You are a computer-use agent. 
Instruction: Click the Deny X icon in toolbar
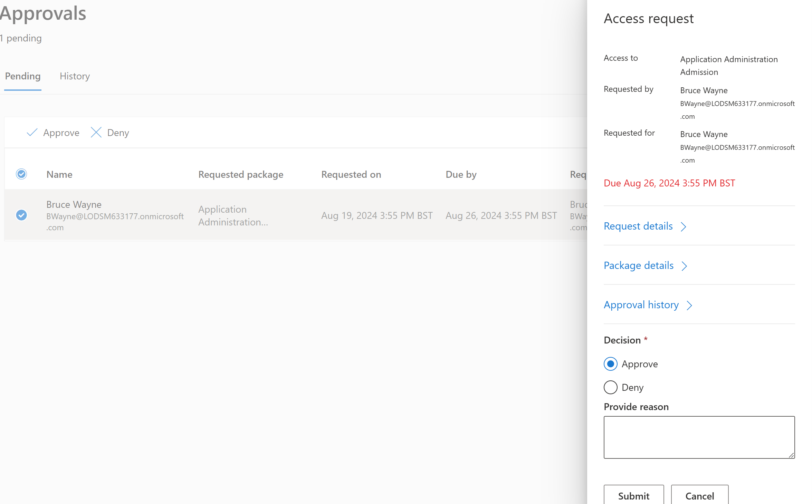(96, 133)
